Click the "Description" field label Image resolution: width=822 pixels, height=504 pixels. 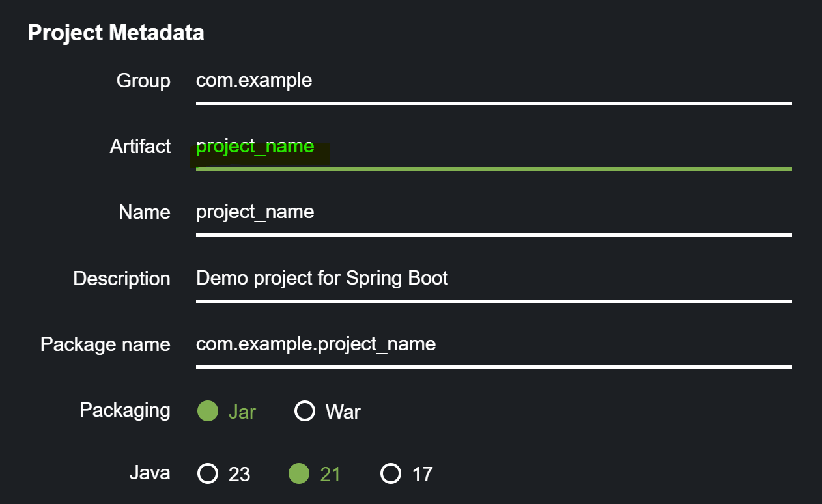tap(122, 279)
